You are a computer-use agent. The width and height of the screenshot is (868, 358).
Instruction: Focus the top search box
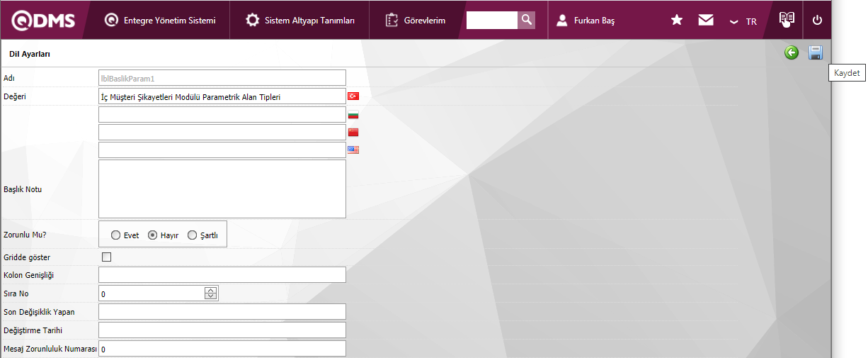tap(492, 21)
